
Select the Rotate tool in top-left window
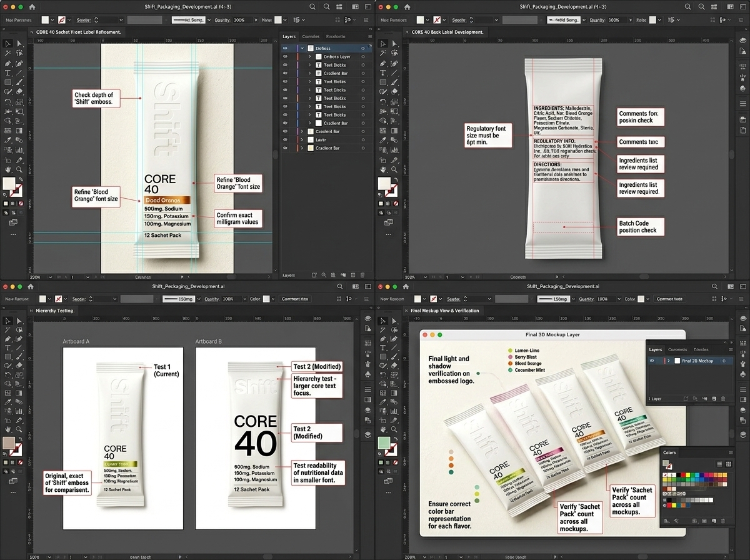point(7,102)
